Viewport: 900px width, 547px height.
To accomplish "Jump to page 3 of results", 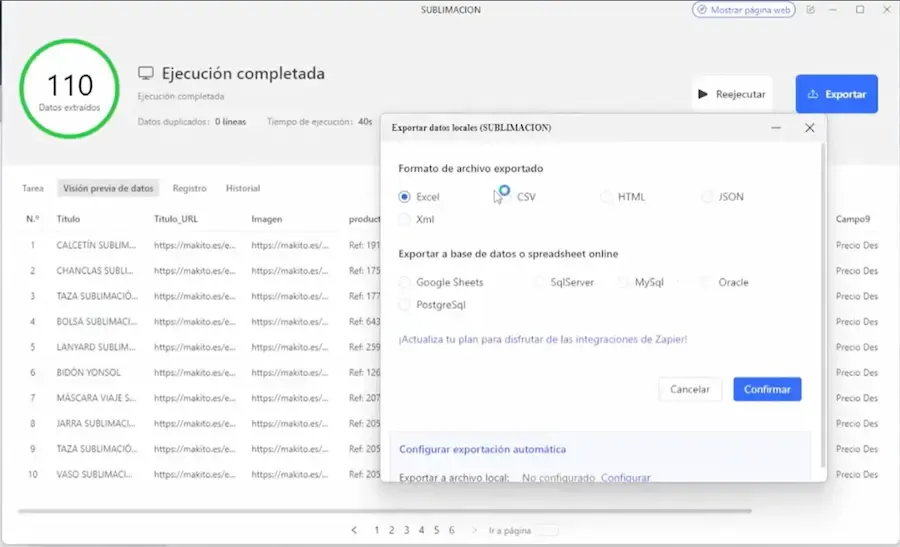I will [406, 530].
